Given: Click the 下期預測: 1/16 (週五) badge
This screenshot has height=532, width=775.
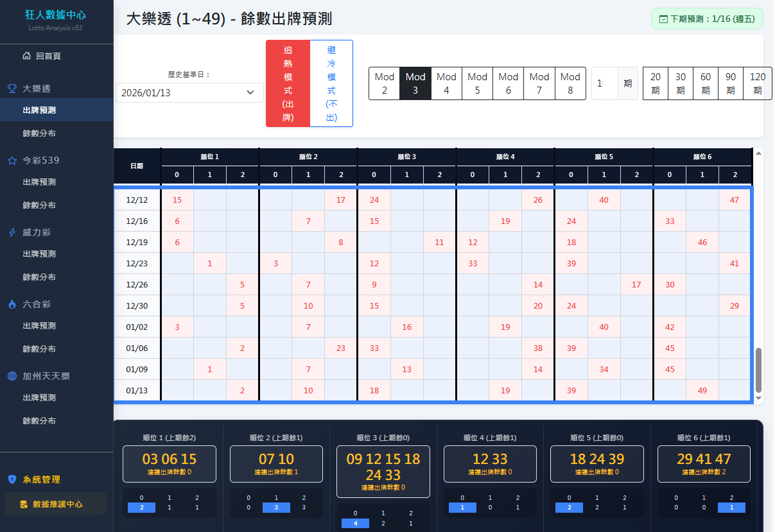Looking at the screenshot, I should 706,19.
